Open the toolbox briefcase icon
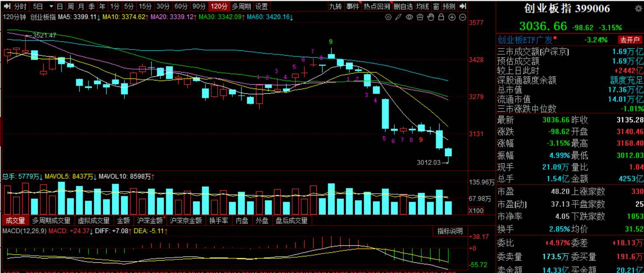The width and height of the screenshot is (644, 273). click(420, 17)
